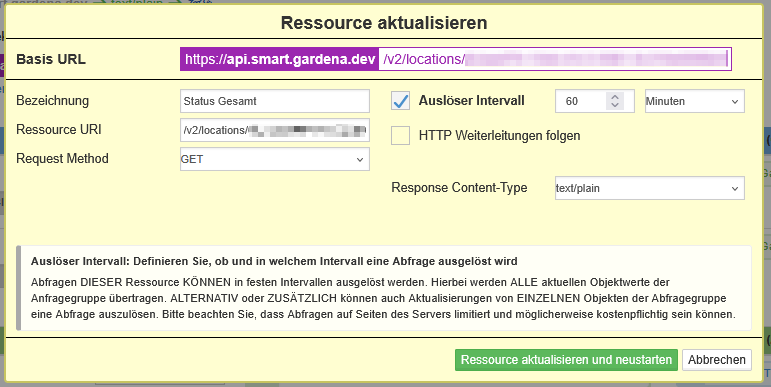The height and width of the screenshot is (387, 771).
Task: Click the Response Content-Type label
Action: [x=459, y=188]
